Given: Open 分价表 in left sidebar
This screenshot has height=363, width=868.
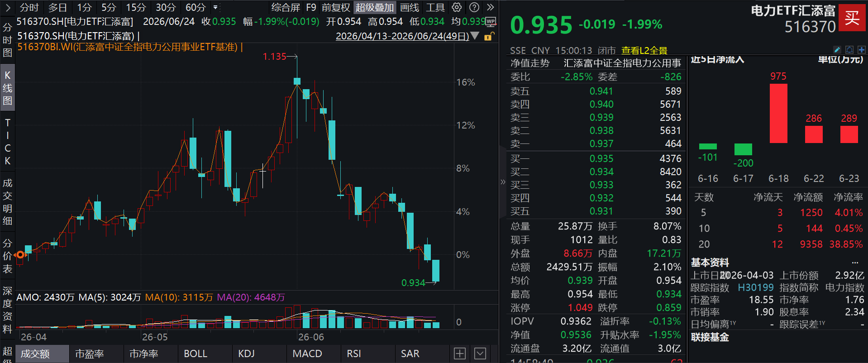Looking at the screenshot, I should pyautogui.click(x=7, y=256).
